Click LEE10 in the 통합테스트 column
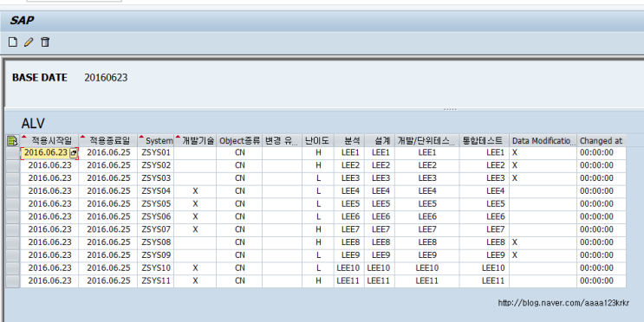The image size is (644, 322). (x=493, y=267)
